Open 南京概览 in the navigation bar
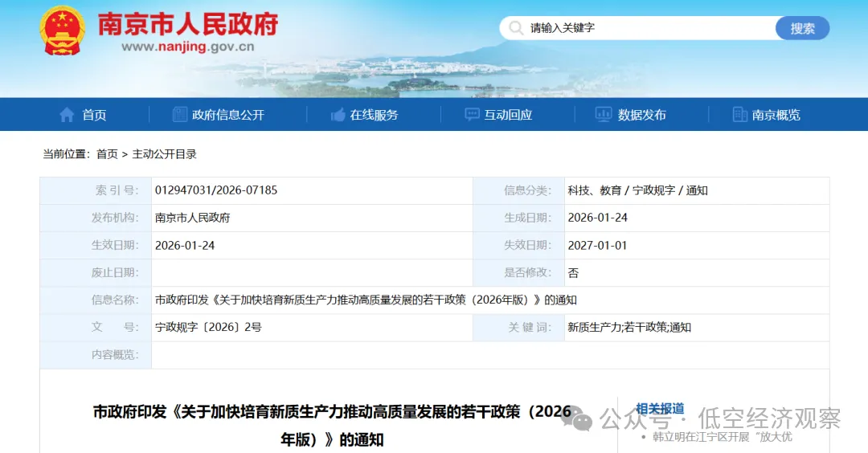Screen dimensions: 868x453 (x=776, y=115)
